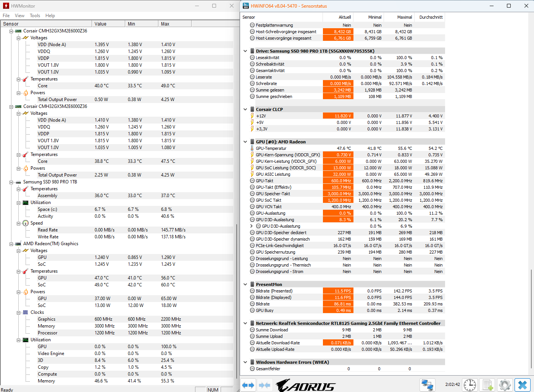Click the Maximal column header in HWiNFO
534x392 pixels.
(x=399, y=17)
